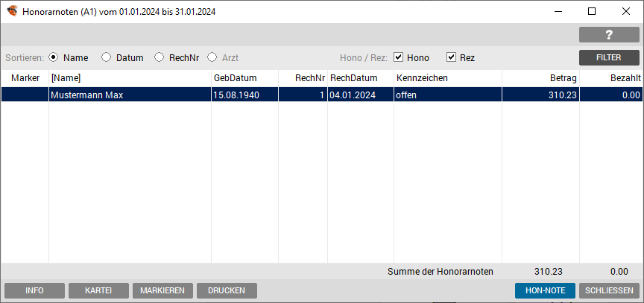Click the RechDatum column header
This screenshot has width=644, height=303.
[x=361, y=78]
